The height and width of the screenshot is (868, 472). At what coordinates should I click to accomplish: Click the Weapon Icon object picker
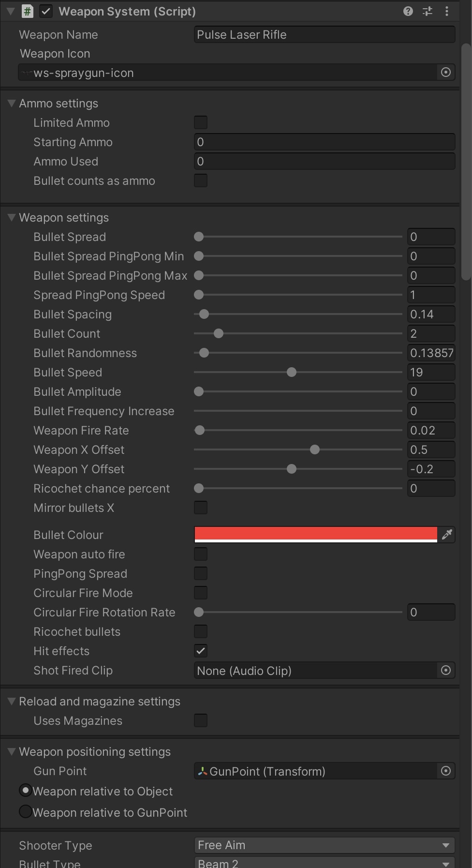click(x=445, y=73)
